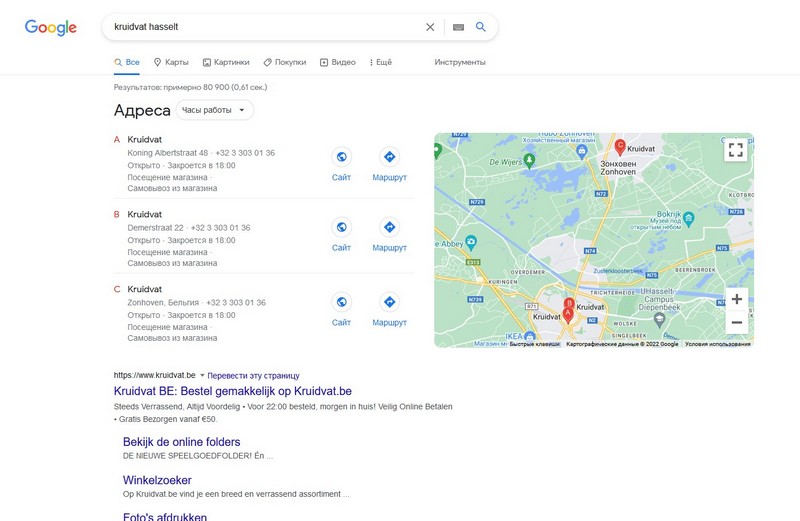Open route icon for Zonhoven Kruidvat

click(389, 302)
